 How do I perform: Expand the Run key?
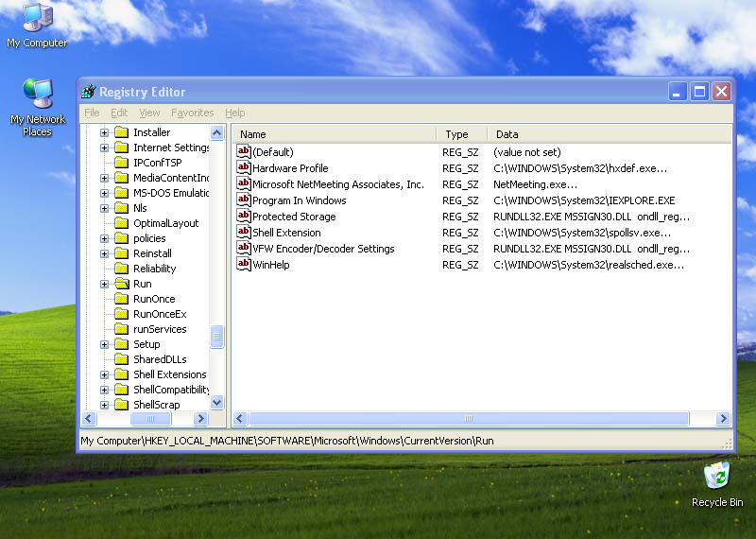click(x=104, y=285)
